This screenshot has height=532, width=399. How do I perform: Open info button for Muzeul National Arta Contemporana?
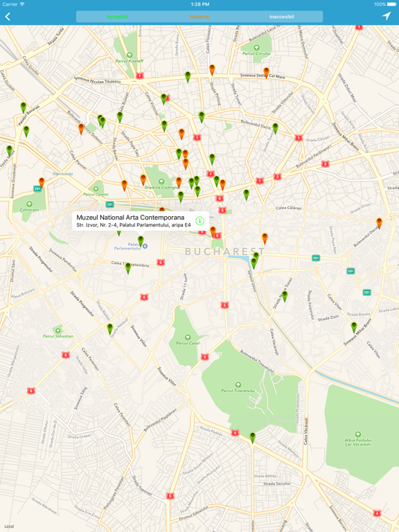(199, 221)
